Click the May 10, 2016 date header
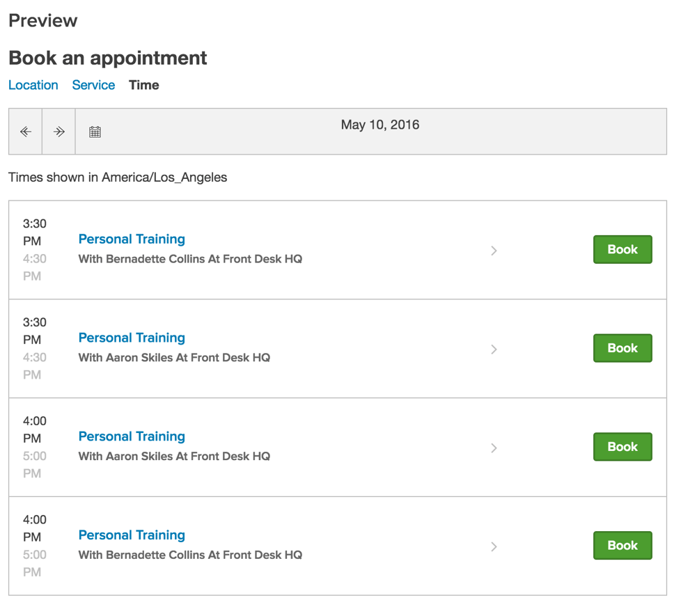The image size is (681, 616). (380, 125)
